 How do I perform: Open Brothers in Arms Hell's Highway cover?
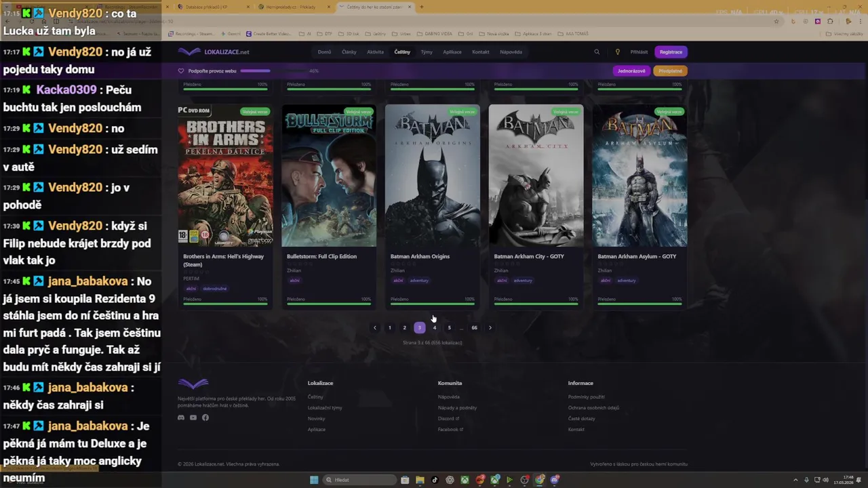[x=225, y=176]
